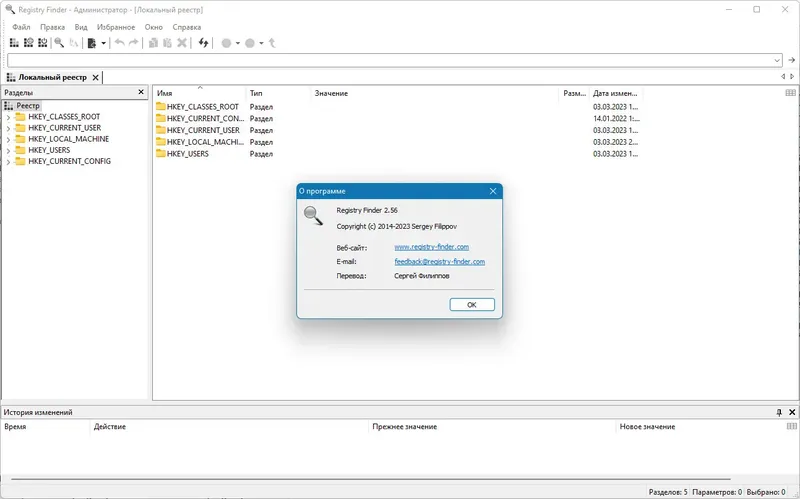Close the История изменений panel
Image resolution: width=800 pixels, height=499 pixels.
pyautogui.click(x=792, y=412)
